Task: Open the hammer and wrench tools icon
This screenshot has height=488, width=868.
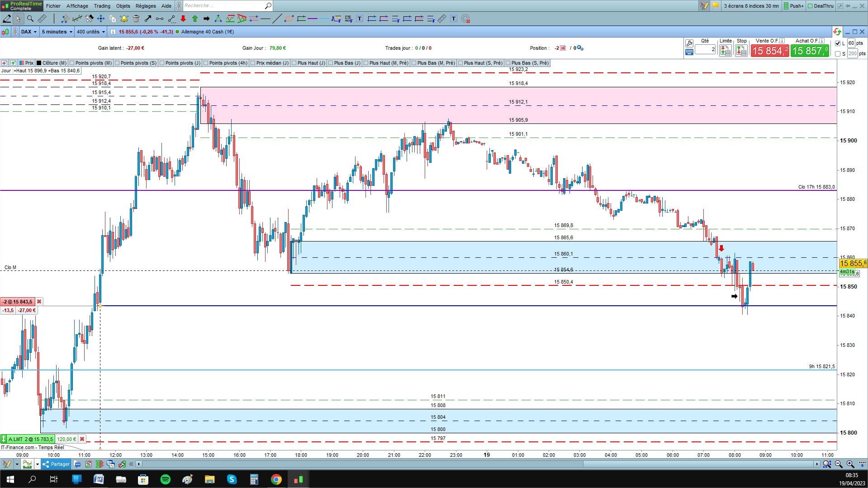Action: pyautogui.click(x=89, y=19)
